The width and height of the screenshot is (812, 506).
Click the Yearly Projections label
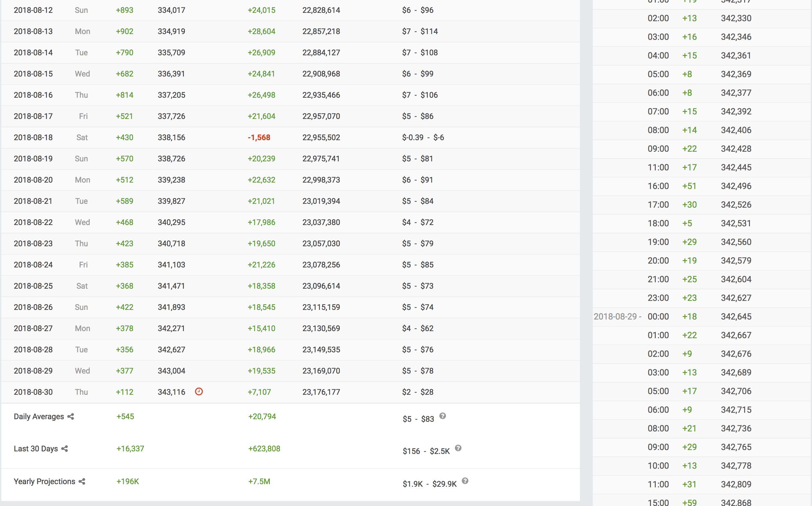pyautogui.click(x=44, y=481)
